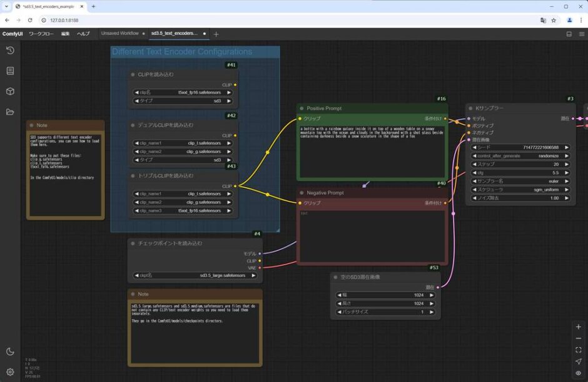The width and height of the screenshot is (588, 382).
Task: Open clip_name2 combo in デュアルCLIP node
Action: tap(183, 152)
